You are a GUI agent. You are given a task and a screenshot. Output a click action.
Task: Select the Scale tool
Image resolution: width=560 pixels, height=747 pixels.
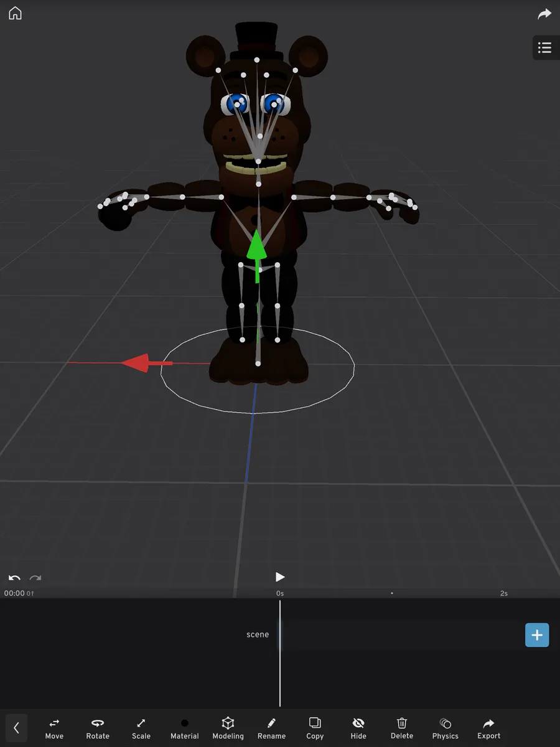pyautogui.click(x=141, y=728)
